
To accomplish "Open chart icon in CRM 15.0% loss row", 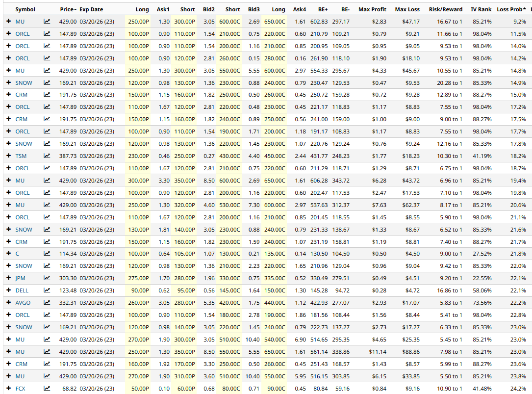I will pyautogui.click(x=47, y=95).
